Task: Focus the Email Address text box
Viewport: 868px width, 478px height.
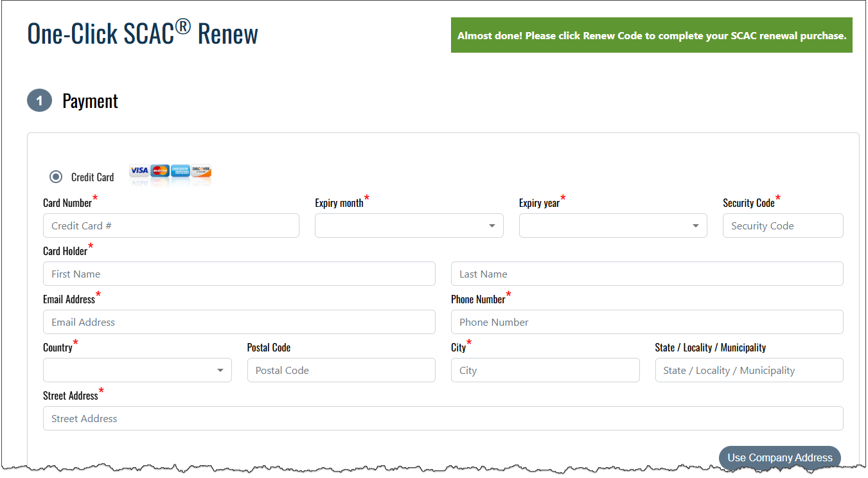Action: click(239, 322)
